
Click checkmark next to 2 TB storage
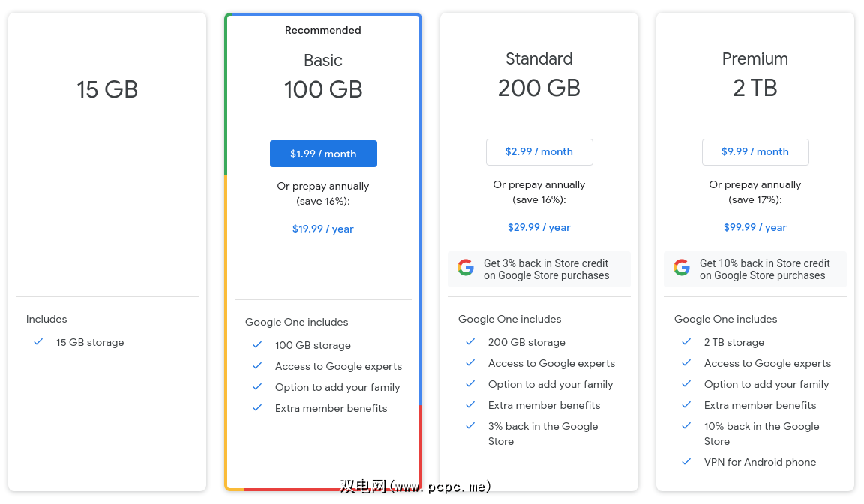point(686,342)
